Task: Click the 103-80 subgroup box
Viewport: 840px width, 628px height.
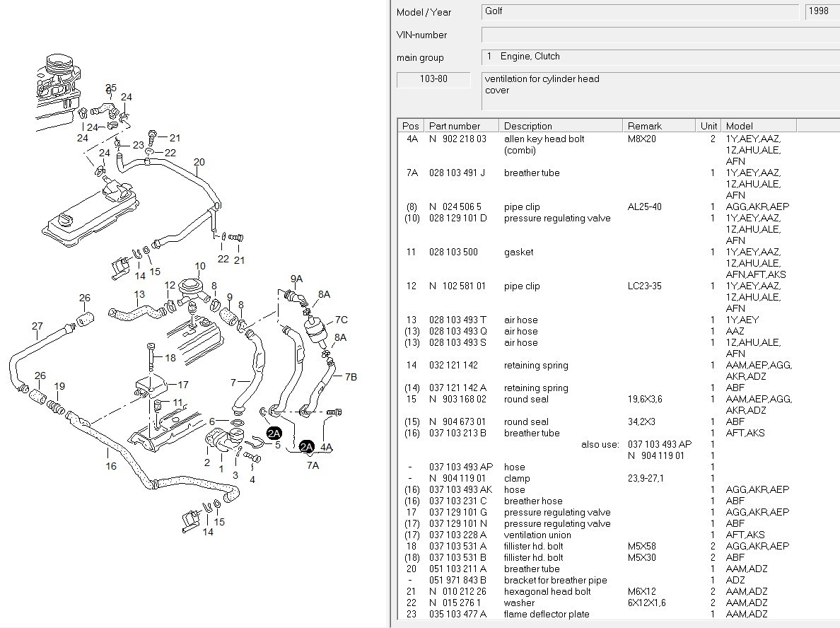Action: (433, 79)
